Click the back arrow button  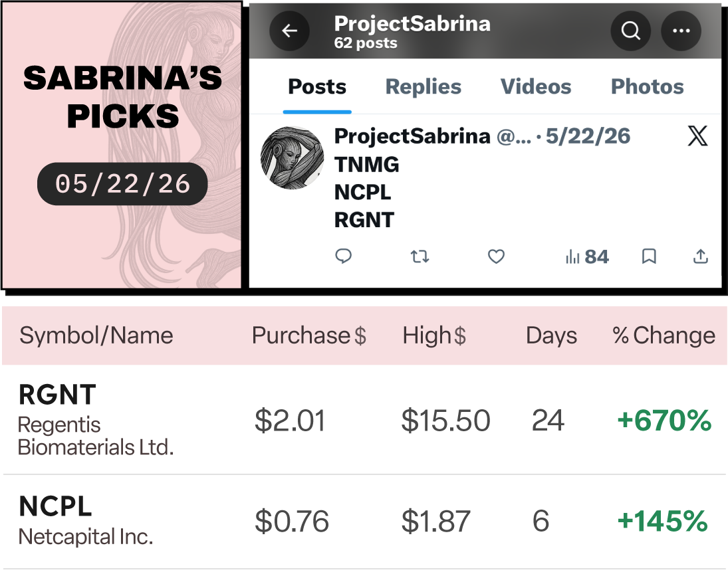click(290, 31)
